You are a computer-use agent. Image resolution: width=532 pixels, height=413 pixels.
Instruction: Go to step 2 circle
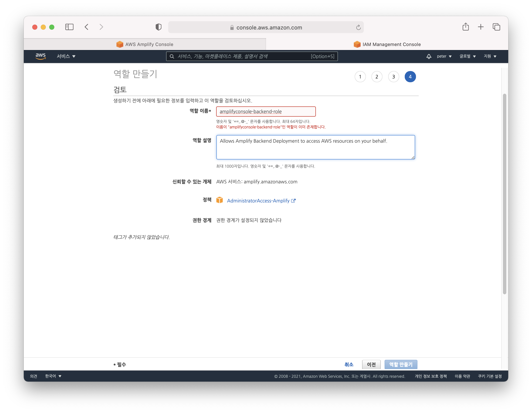377,77
